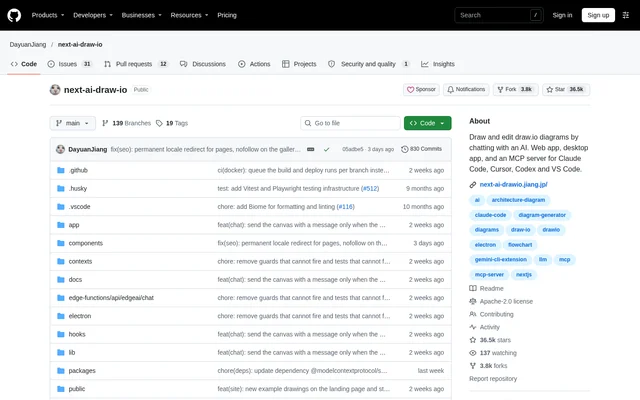Click the green check status icon on latest commit
This screenshot has width=640, height=400.
(x=327, y=149)
